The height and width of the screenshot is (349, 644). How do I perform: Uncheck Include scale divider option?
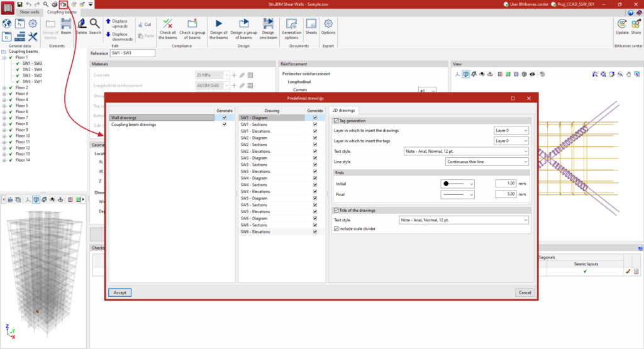[x=336, y=229]
